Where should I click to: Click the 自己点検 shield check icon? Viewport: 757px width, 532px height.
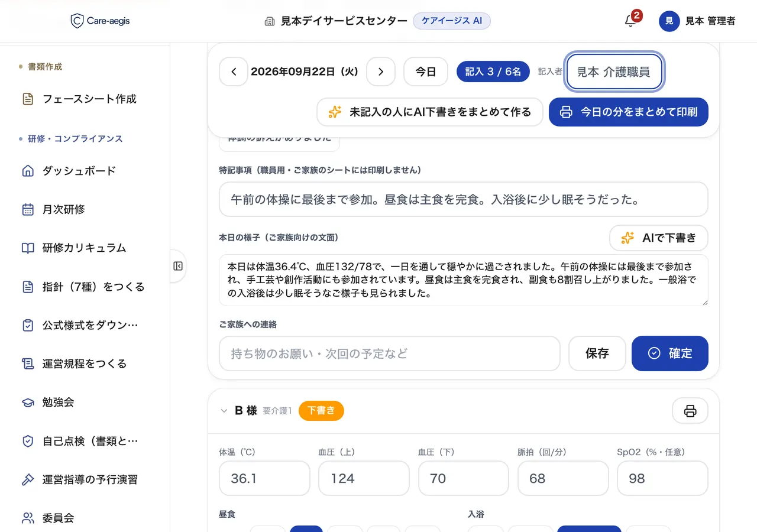click(x=28, y=441)
